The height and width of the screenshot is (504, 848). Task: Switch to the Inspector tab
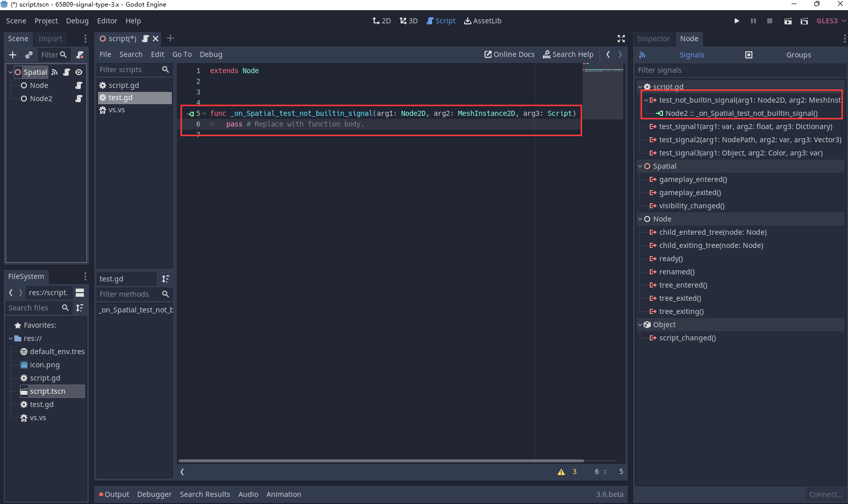[x=653, y=39]
